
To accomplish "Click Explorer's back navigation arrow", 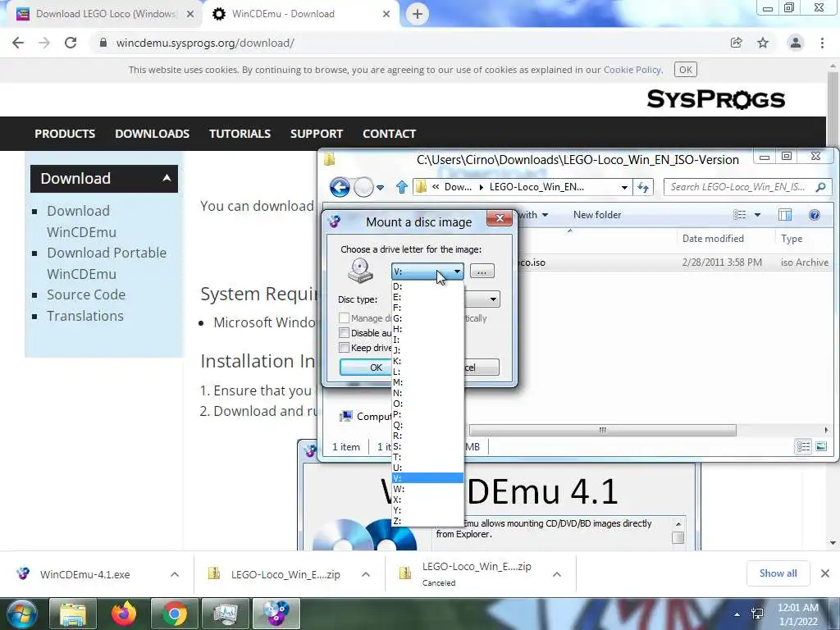I will point(340,187).
